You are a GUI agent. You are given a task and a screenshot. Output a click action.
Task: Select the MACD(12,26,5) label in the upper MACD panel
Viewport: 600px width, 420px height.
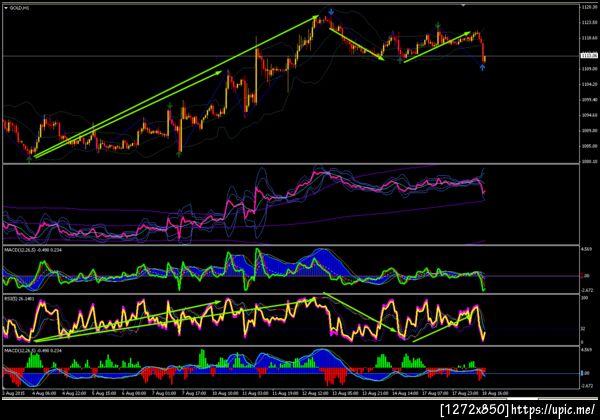click(33, 250)
